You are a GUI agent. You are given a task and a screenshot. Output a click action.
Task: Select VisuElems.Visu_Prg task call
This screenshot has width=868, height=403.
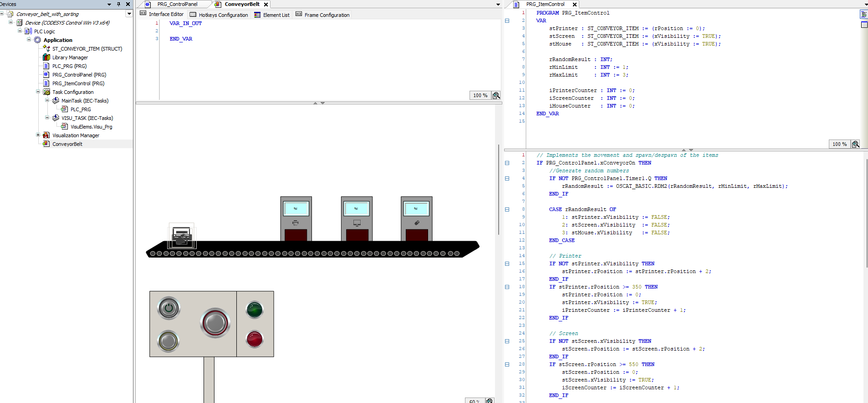91,127
